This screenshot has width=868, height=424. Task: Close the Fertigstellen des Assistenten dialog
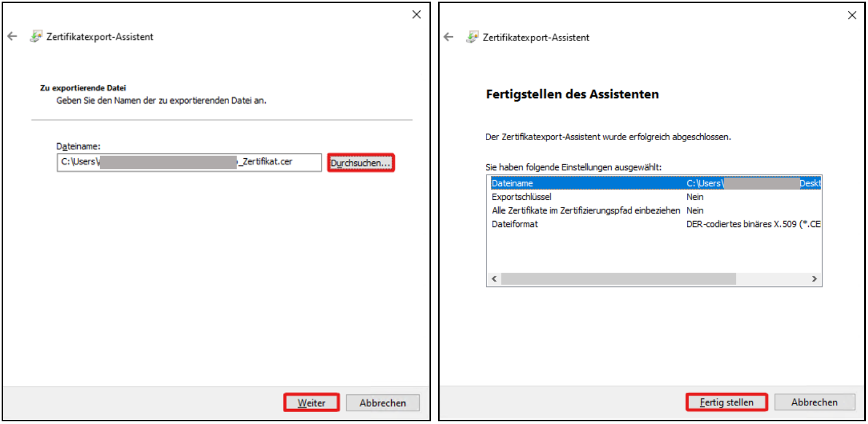[852, 15]
